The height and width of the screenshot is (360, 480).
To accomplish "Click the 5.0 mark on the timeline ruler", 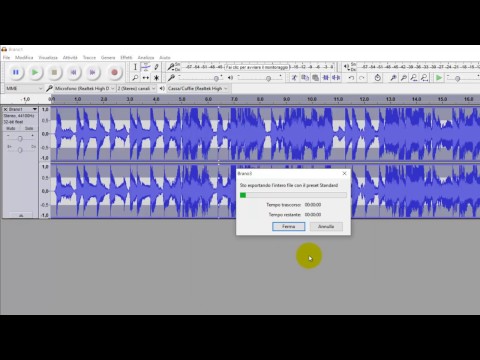I will pos(182,99).
